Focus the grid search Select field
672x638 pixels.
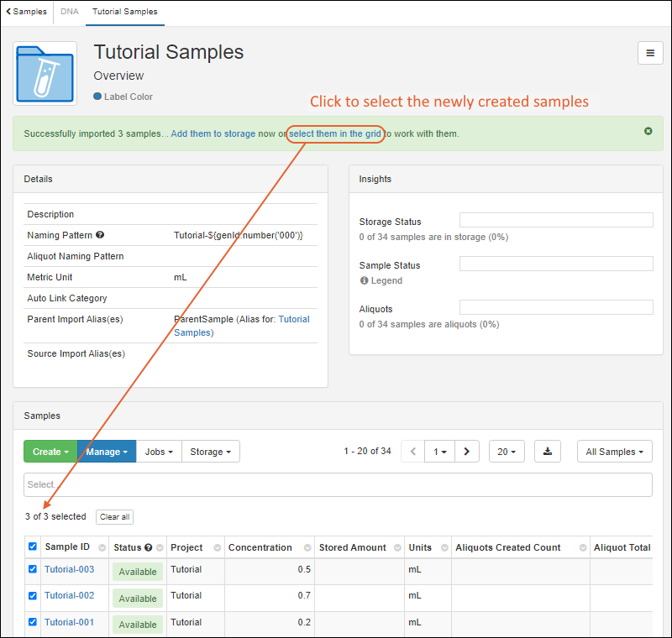336,484
